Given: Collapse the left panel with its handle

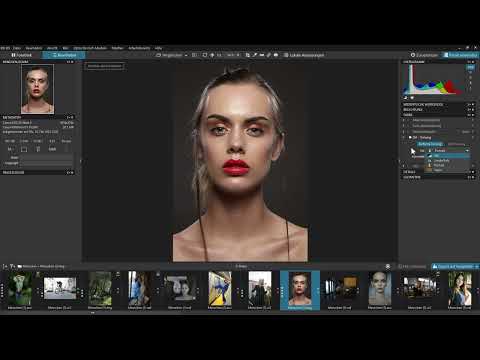Looking at the screenshot, I should point(80,161).
